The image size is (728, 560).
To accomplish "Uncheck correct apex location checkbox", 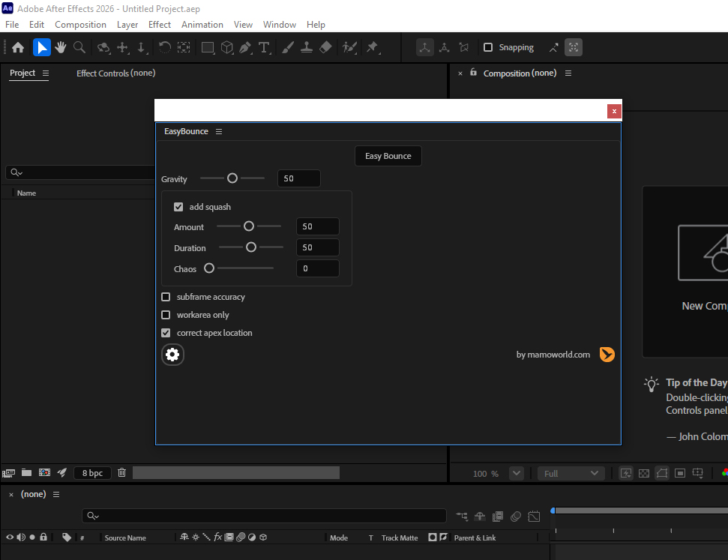I will 166,333.
